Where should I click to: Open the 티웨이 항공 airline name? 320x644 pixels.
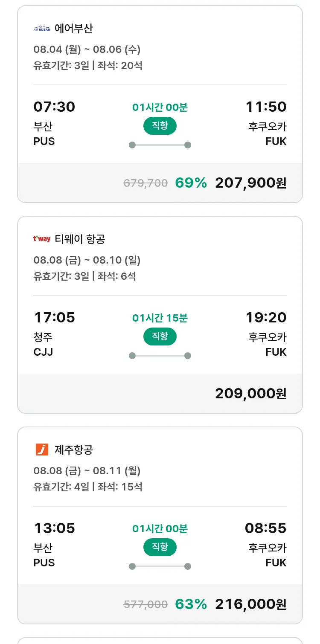(80, 239)
